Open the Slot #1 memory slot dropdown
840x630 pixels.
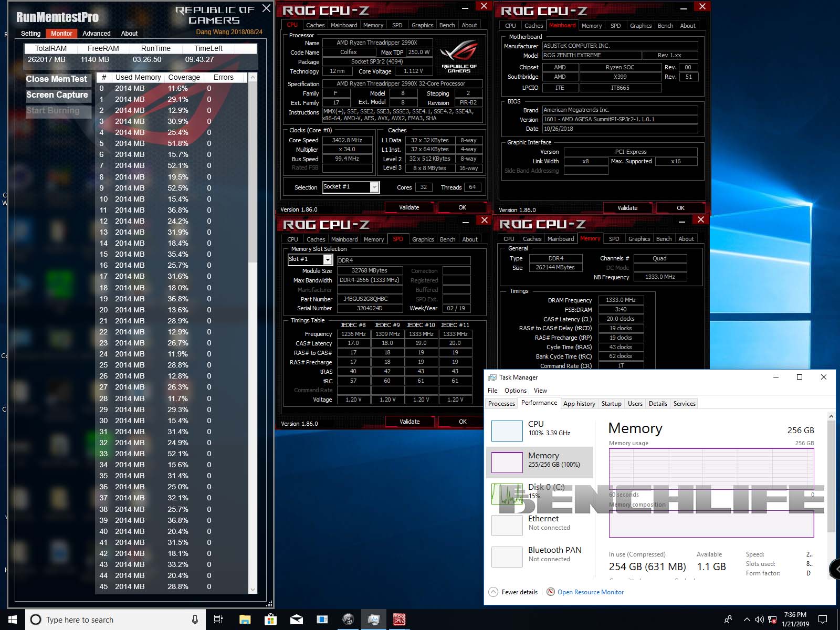328,259
